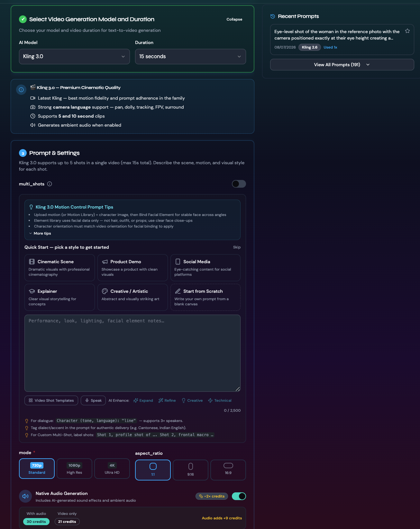Viewport: 420px width, 529px height.
Task: Click the Native Audio Generation speaker icon
Action: [25, 496]
